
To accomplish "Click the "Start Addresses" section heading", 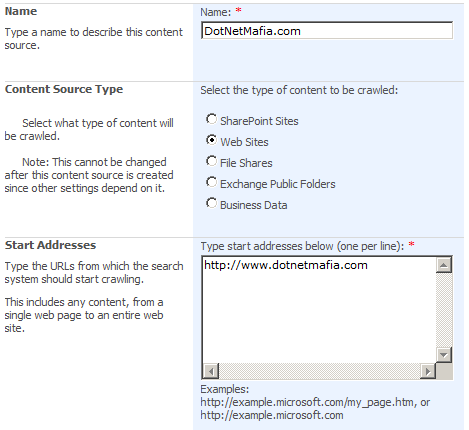I will click(x=50, y=245).
